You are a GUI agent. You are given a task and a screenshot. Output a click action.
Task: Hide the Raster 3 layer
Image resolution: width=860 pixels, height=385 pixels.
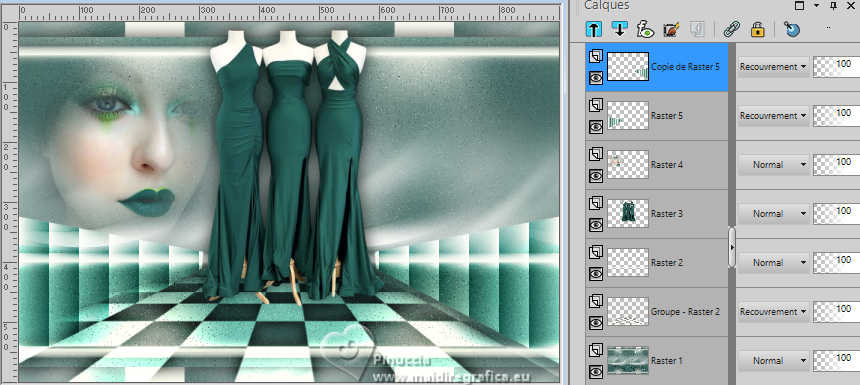click(596, 224)
